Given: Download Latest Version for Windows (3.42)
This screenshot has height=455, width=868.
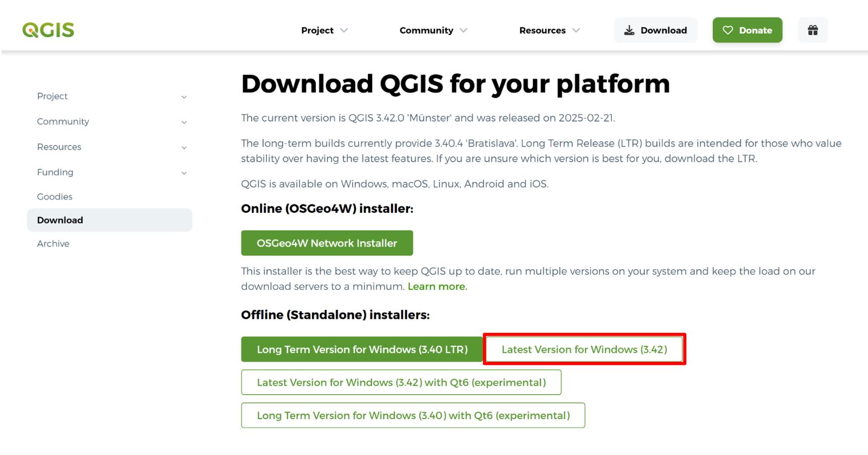Looking at the screenshot, I should tap(584, 349).
